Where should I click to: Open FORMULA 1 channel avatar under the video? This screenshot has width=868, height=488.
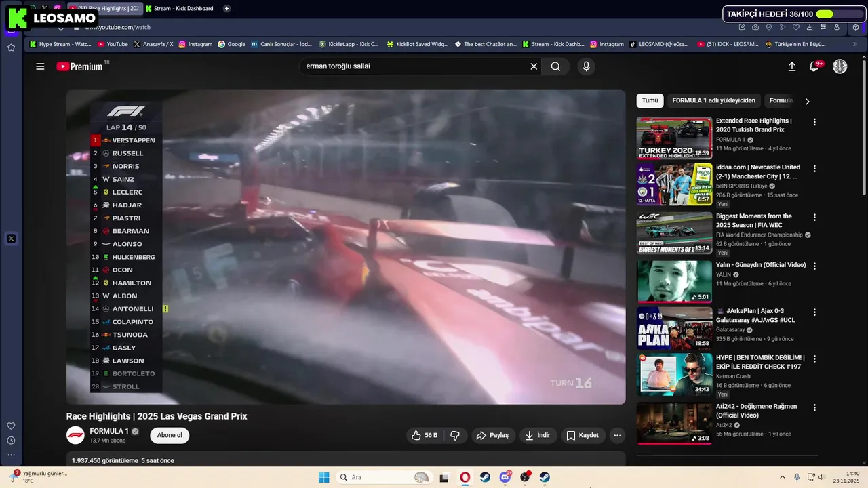(75, 435)
